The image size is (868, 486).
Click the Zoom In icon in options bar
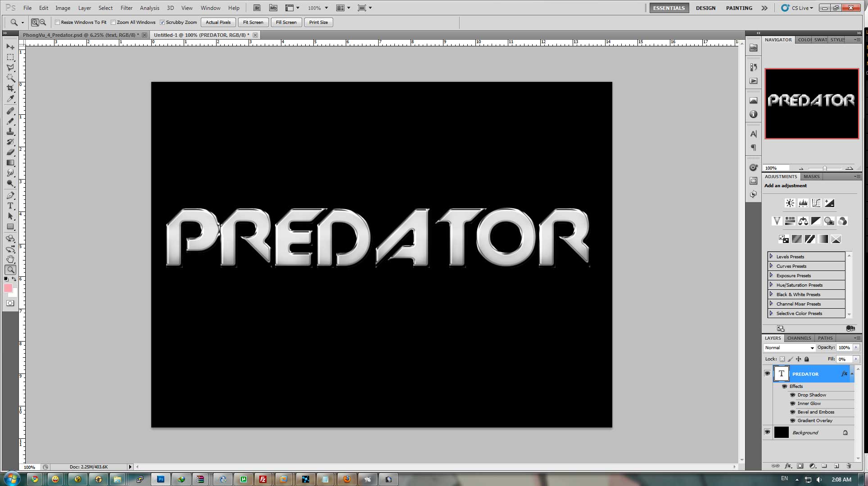pos(35,22)
